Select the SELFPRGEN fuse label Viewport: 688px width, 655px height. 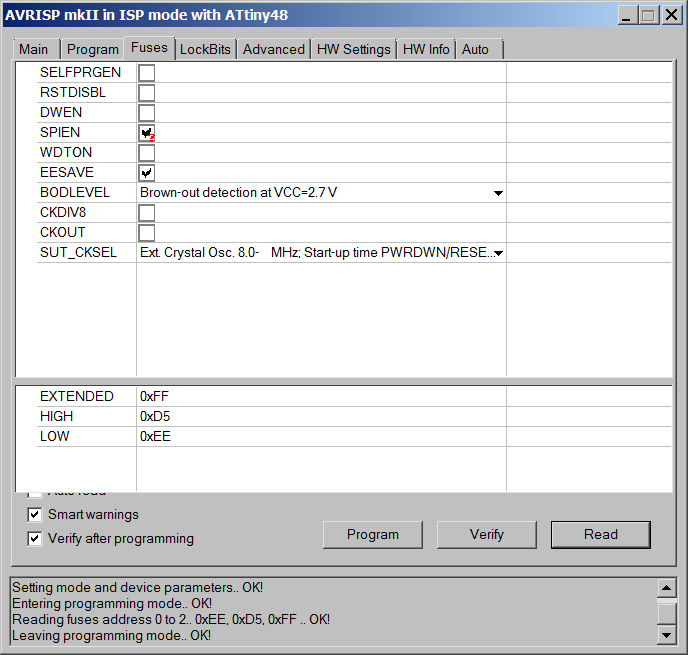click(x=80, y=72)
